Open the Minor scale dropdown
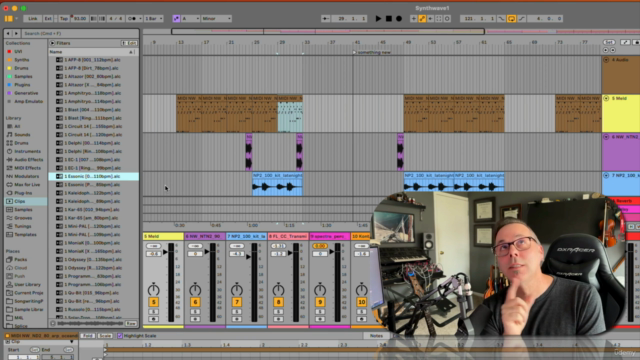The width and height of the screenshot is (640, 360). 216,18
